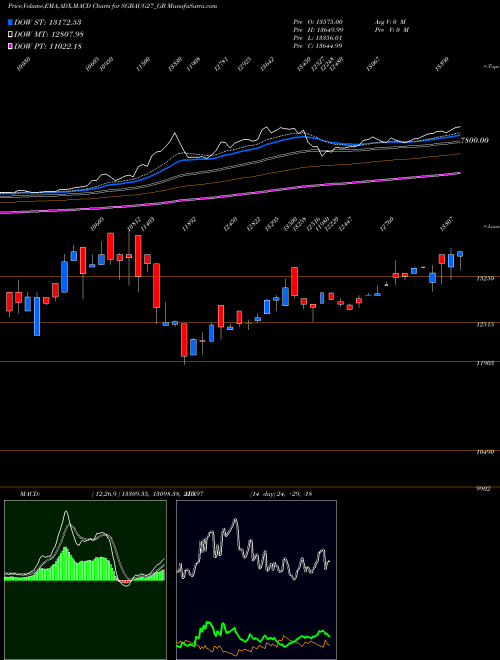The image size is (500, 660).
Task: Click the 'Pre V: 0 M' volume text
Action: click(x=392, y=30)
